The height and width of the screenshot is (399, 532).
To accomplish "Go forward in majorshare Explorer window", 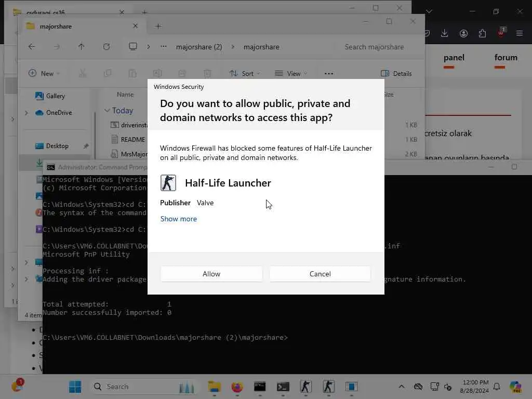I will (56, 47).
